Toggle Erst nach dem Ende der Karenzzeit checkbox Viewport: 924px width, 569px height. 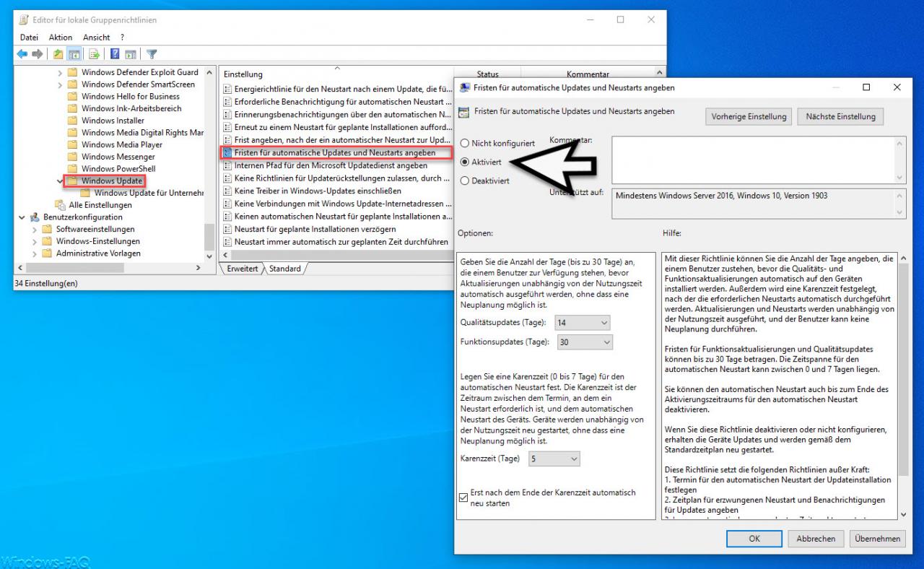pyautogui.click(x=463, y=498)
